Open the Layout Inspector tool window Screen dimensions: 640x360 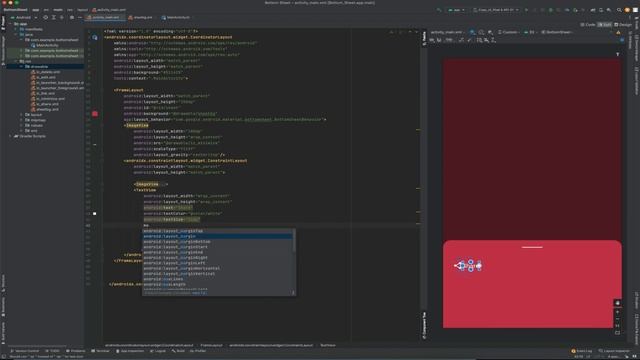coord(614,351)
